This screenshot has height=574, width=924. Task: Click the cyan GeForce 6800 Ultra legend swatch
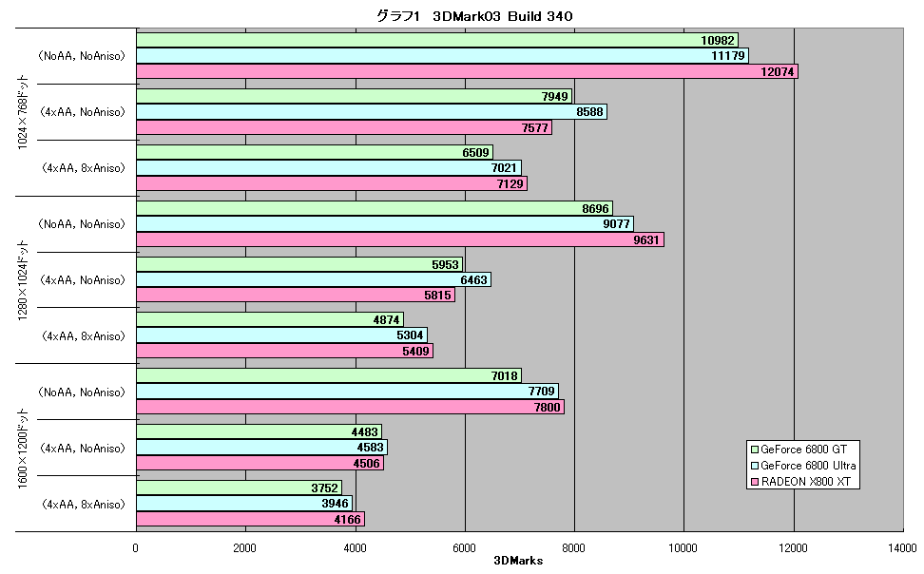click(754, 466)
